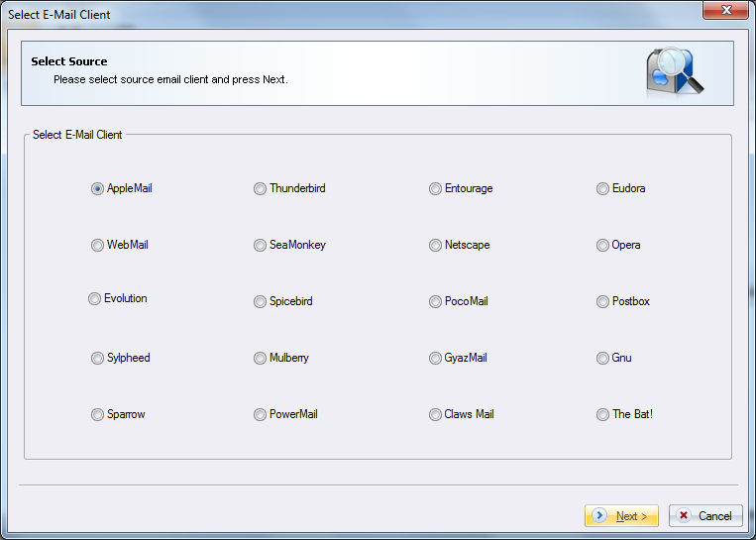The height and width of the screenshot is (540, 756).
Task: Click the mailbox magnifier icon in header
Action: click(675, 72)
